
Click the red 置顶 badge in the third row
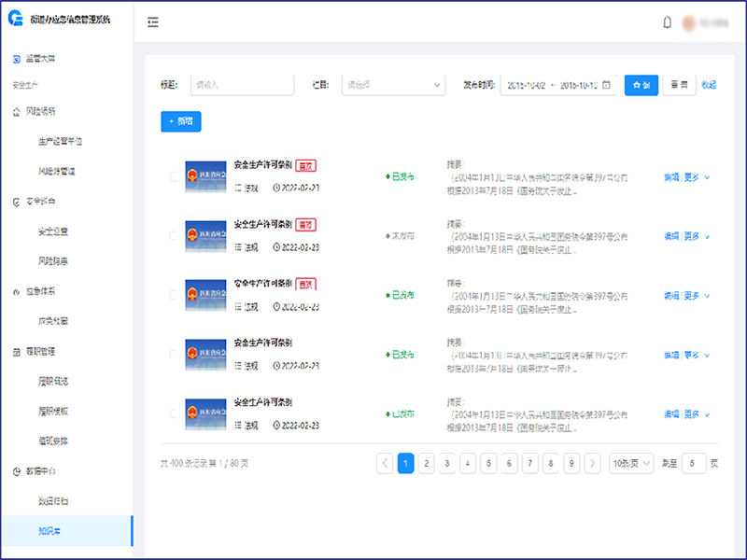pos(306,285)
